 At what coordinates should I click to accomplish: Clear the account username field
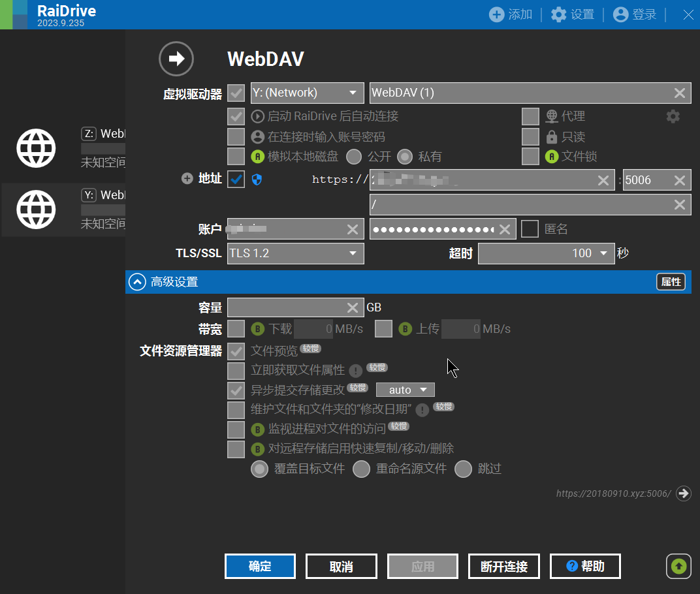coord(352,229)
